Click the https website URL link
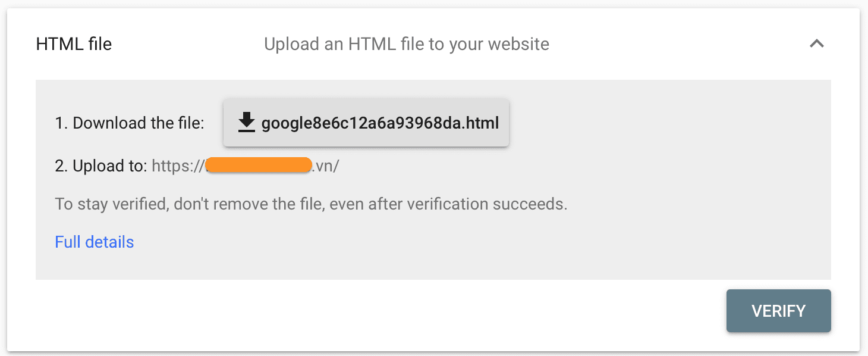The width and height of the screenshot is (868, 356). point(246,165)
